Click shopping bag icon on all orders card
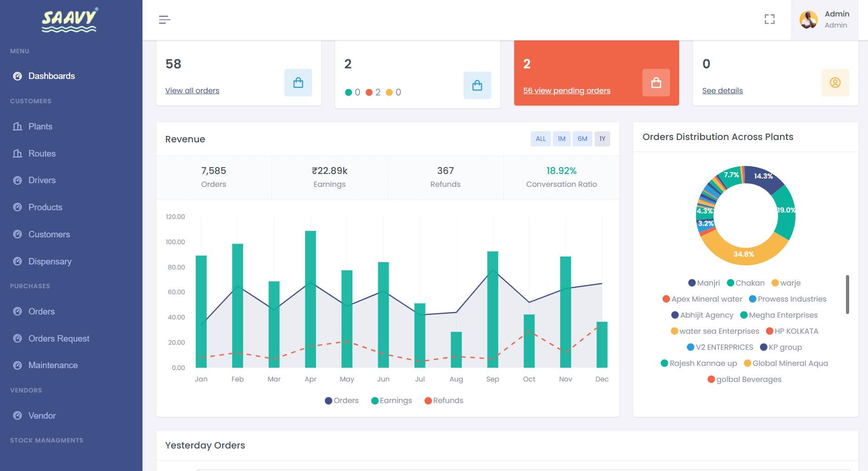868x471 pixels. click(298, 83)
